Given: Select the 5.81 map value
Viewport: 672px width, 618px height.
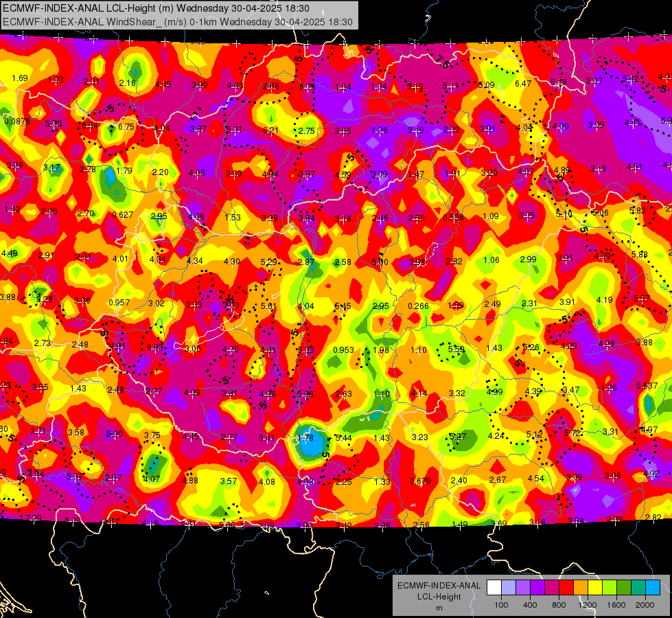Looking at the screenshot, I should tap(268, 306).
